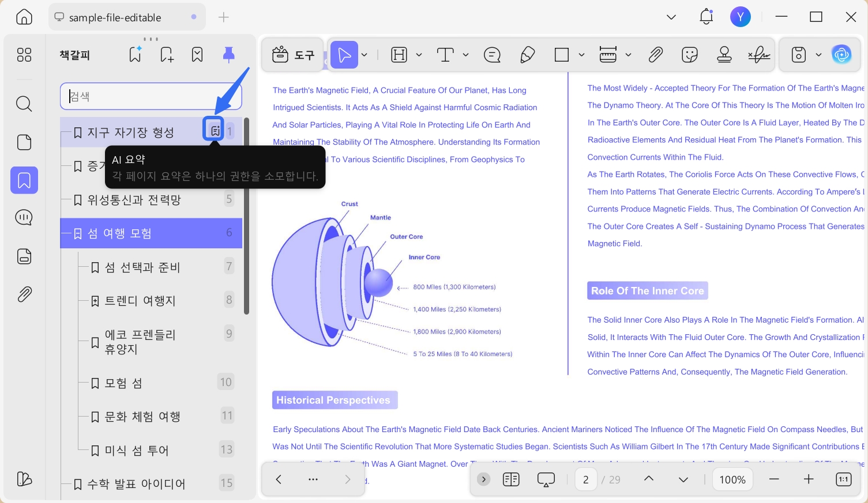Select the highlight text tool
The height and width of the screenshot is (503, 868).
click(399, 55)
